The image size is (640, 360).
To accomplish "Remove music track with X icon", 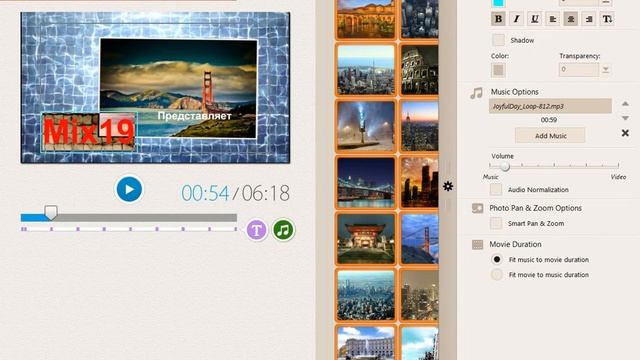I will click(625, 133).
